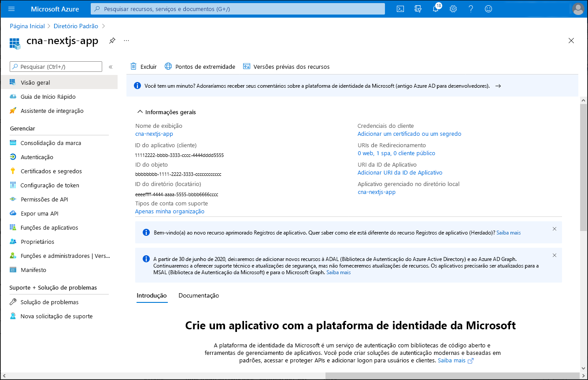This screenshot has width=588, height=380.
Task: Click the Expor uma API cloud icon
Action: (x=13, y=213)
